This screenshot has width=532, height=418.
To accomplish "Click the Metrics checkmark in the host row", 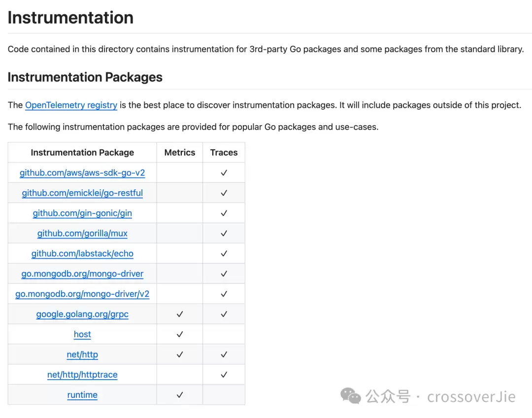I will point(180,335).
